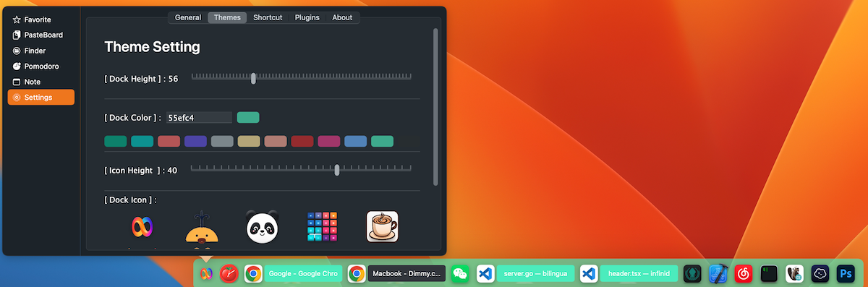Select the last mint green color swatch
868x287 pixels.
tap(382, 141)
